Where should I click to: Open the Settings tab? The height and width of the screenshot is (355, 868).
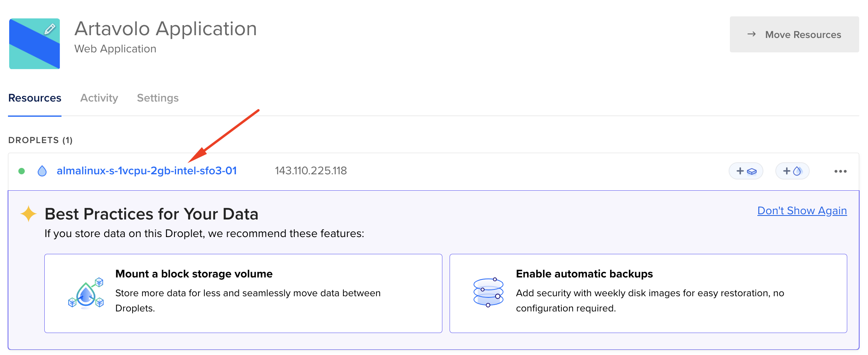click(158, 98)
